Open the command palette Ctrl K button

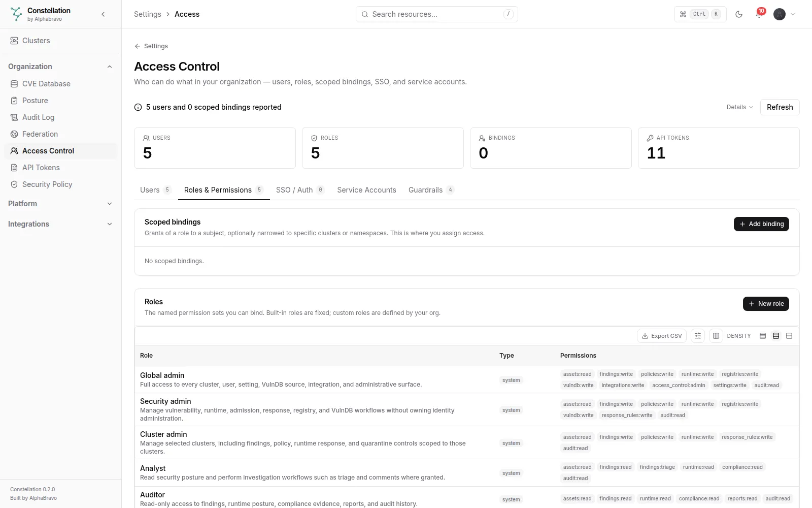click(x=700, y=14)
